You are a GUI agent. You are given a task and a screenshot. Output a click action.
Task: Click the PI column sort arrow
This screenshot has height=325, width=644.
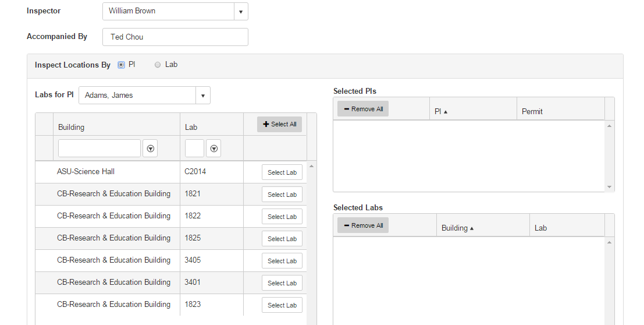click(446, 112)
